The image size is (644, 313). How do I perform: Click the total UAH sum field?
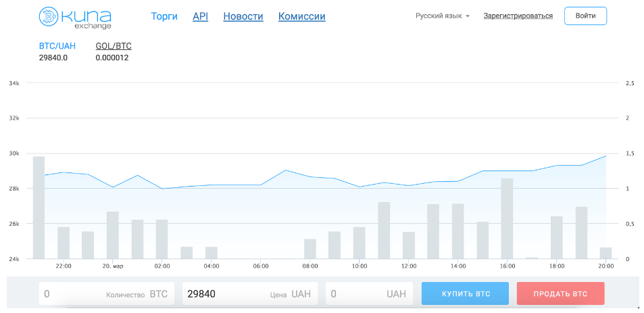pos(369,293)
